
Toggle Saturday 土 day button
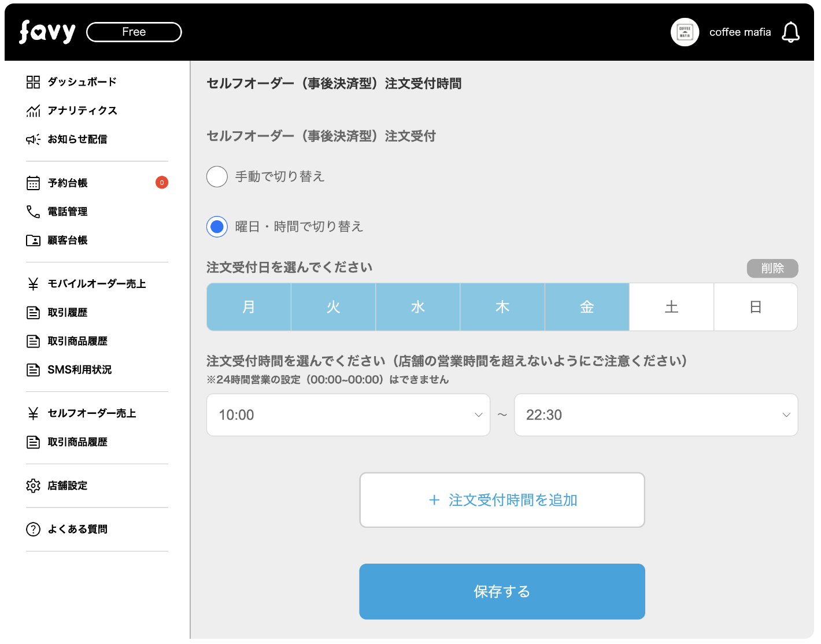pos(671,307)
